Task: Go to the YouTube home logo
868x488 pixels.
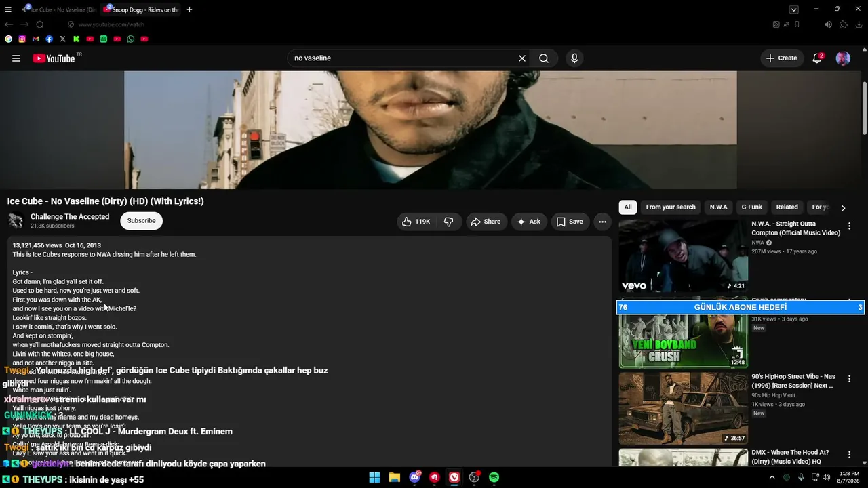Action: (x=54, y=58)
